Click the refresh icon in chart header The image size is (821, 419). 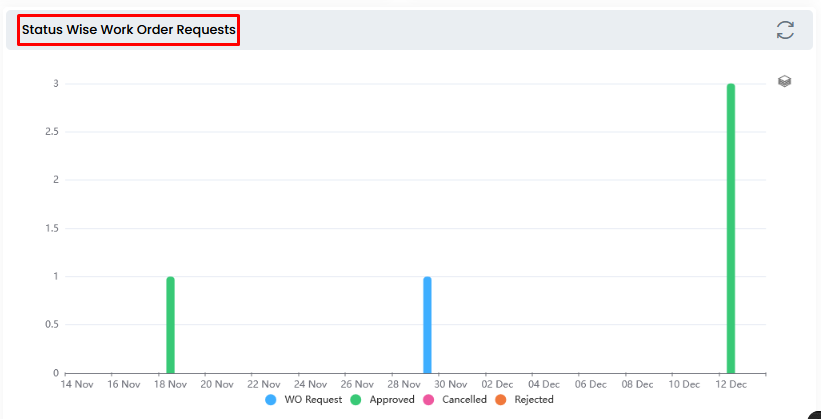(785, 30)
